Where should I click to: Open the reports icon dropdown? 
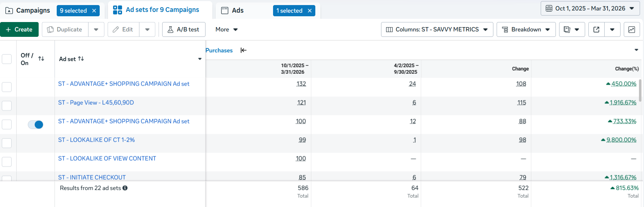572,30
